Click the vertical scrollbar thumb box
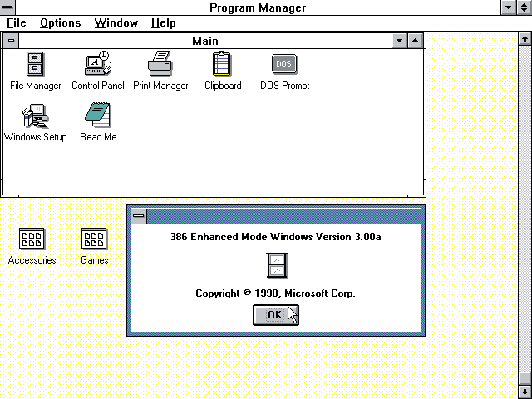Image resolution: width=532 pixels, height=399 pixels. (525, 379)
